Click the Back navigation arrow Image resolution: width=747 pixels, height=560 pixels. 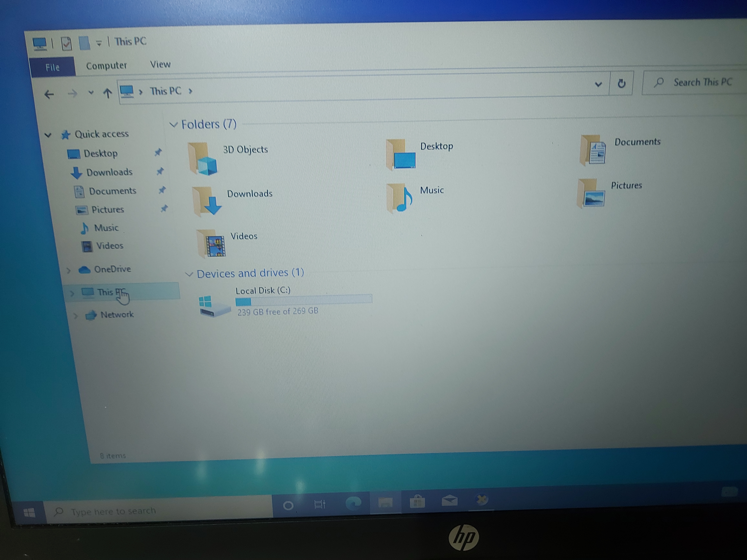click(49, 94)
